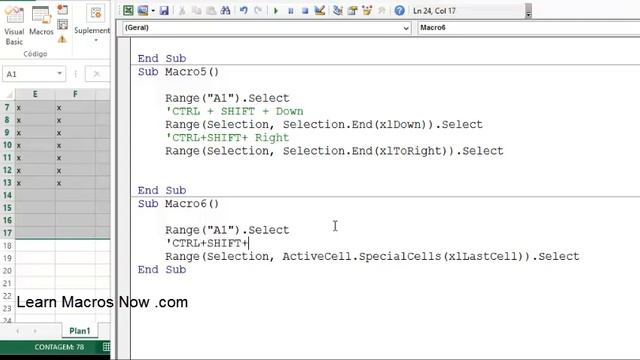Image resolution: width=640 pixels, height=360 pixels.
Task: Undo the last edit in VBA editor
Action: point(244,11)
